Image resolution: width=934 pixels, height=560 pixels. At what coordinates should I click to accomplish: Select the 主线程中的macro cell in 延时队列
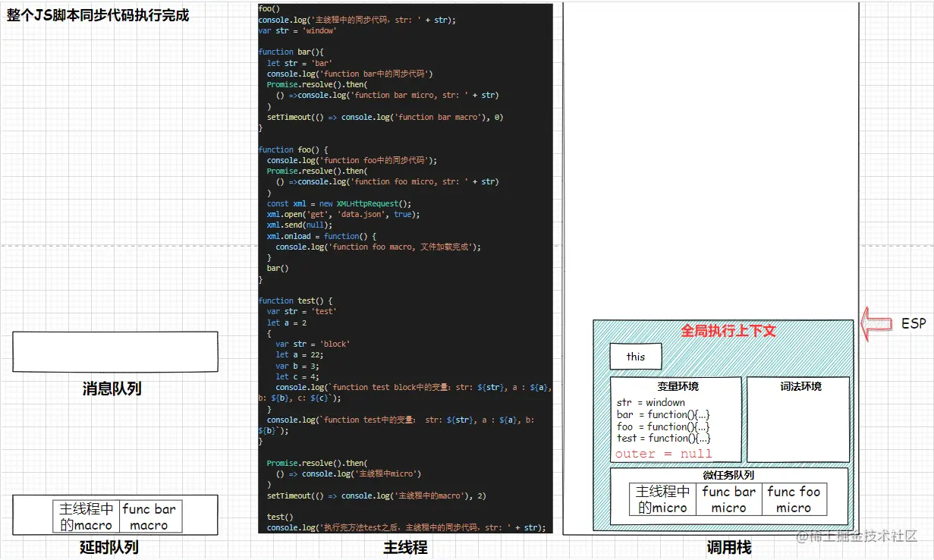[86, 517]
